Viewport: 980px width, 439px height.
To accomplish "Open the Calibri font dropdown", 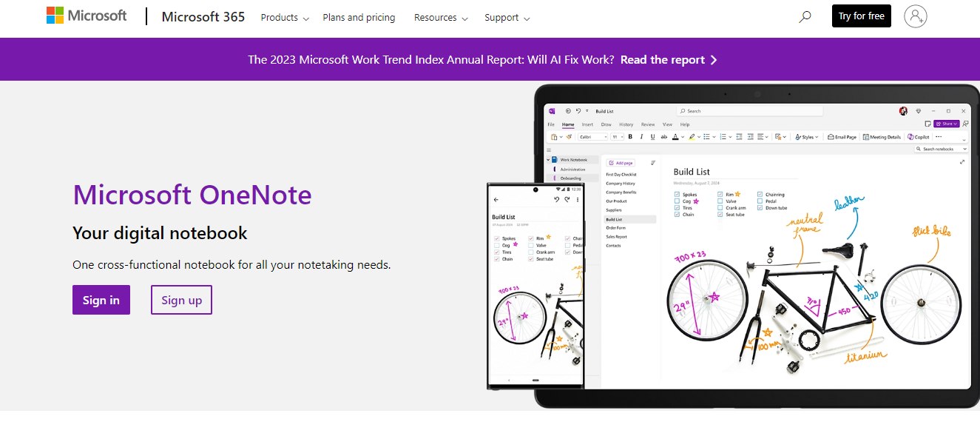I will (593, 137).
